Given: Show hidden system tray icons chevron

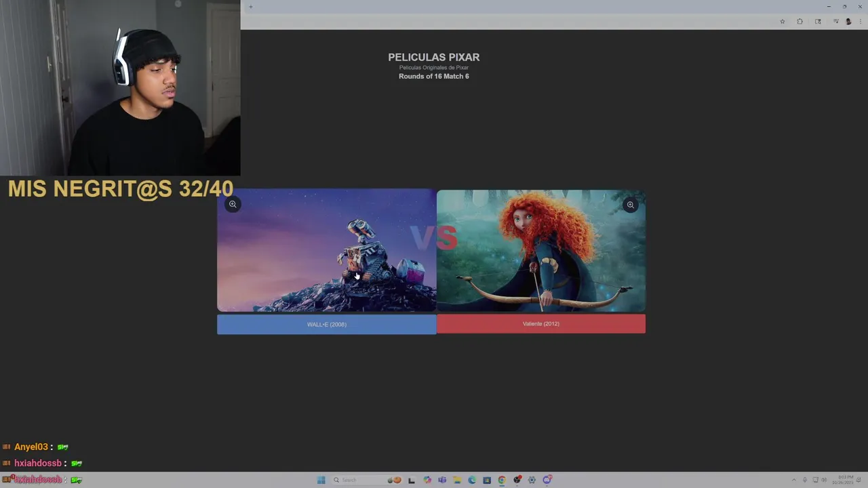Looking at the screenshot, I should tap(794, 480).
